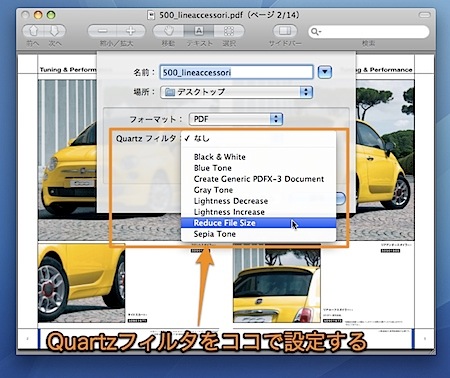Choose Gray Tone filter

(x=258, y=190)
